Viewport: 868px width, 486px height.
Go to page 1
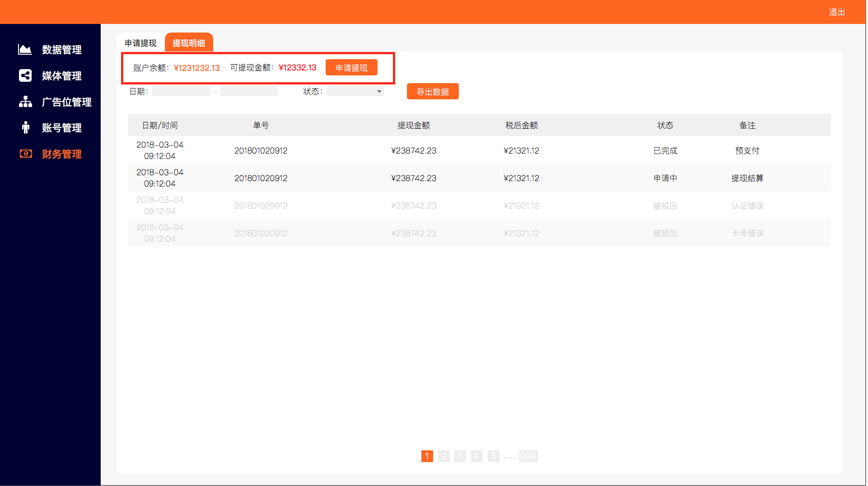[427, 456]
